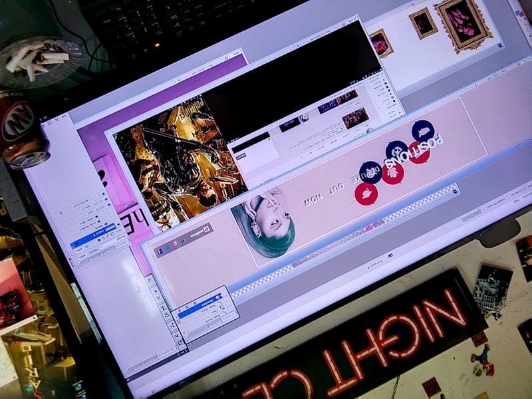Click the red circle next to OUT NOW text
The width and height of the screenshot is (532, 399).
[366, 194]
